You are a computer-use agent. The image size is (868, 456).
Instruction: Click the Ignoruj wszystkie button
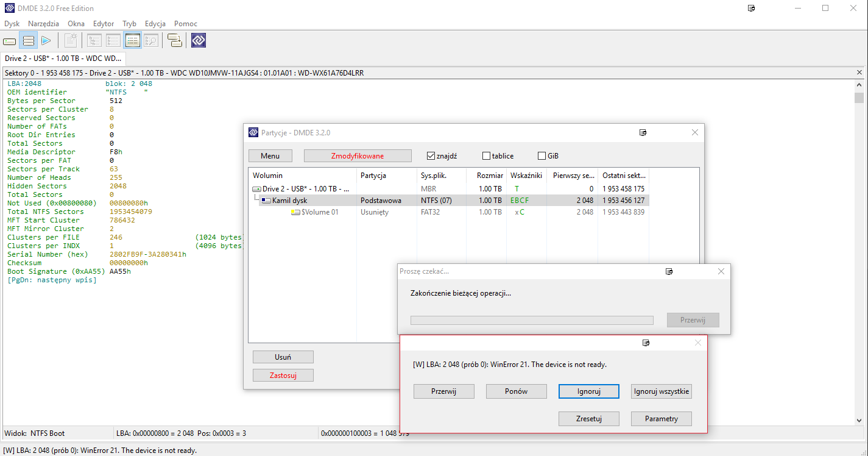[x=662, y=391]
